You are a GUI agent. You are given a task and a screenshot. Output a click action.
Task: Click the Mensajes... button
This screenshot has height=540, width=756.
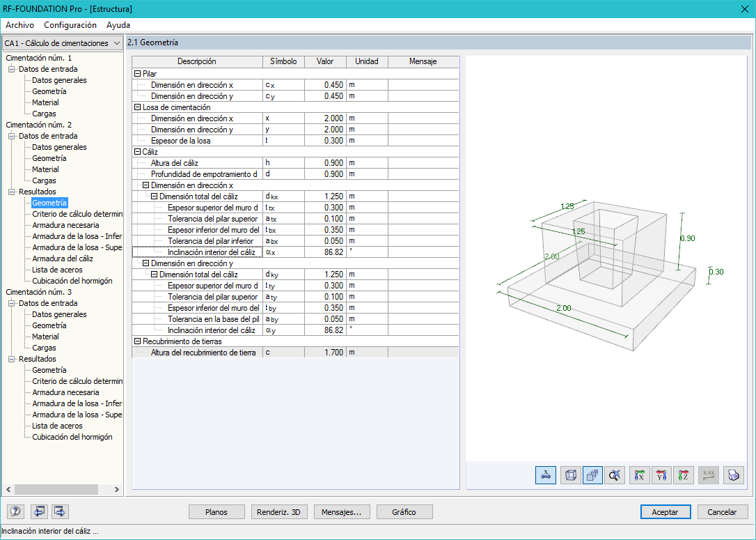[x=342, y=511]
